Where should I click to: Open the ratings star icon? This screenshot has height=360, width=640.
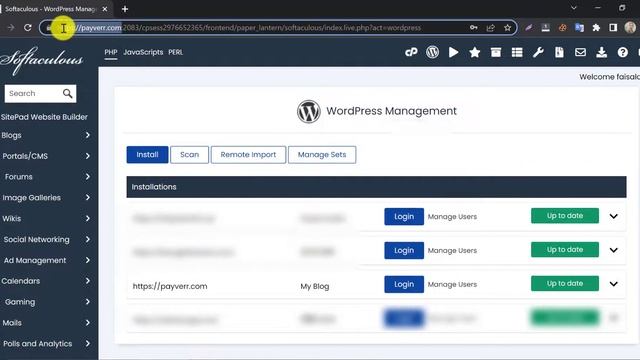coord(475,52)
